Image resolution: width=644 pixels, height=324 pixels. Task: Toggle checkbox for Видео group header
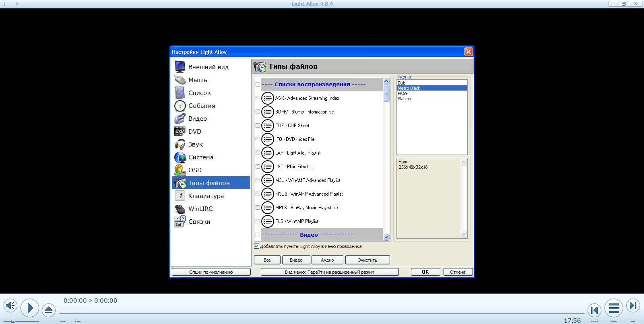[258, 235]
